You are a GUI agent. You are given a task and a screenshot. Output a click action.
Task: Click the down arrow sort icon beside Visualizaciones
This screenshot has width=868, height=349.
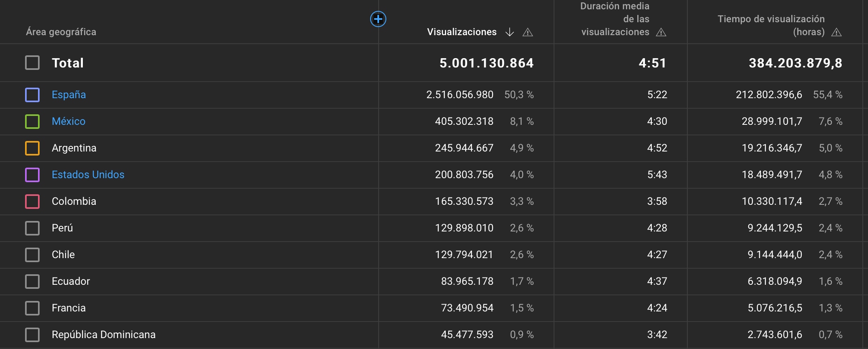coord(510,32)
